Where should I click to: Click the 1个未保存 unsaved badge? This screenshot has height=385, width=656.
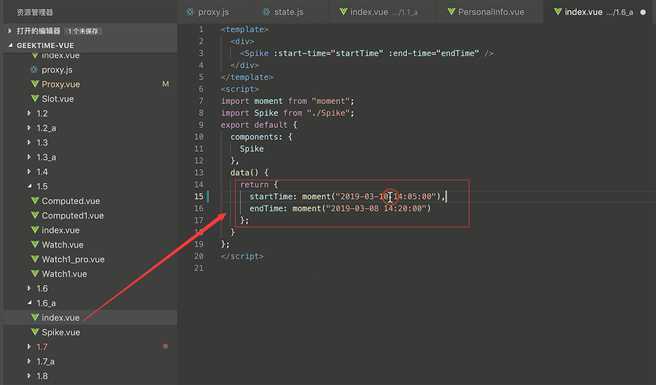click(83, 31)
